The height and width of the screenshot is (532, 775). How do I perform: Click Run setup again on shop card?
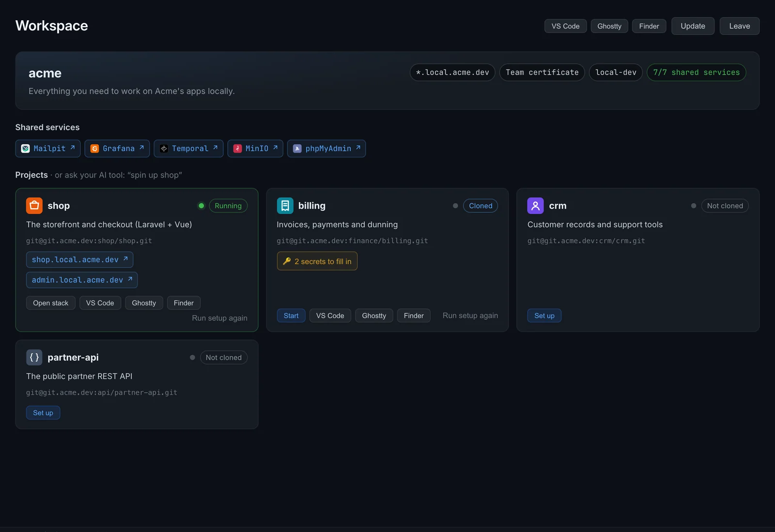[x=219, y=318]
